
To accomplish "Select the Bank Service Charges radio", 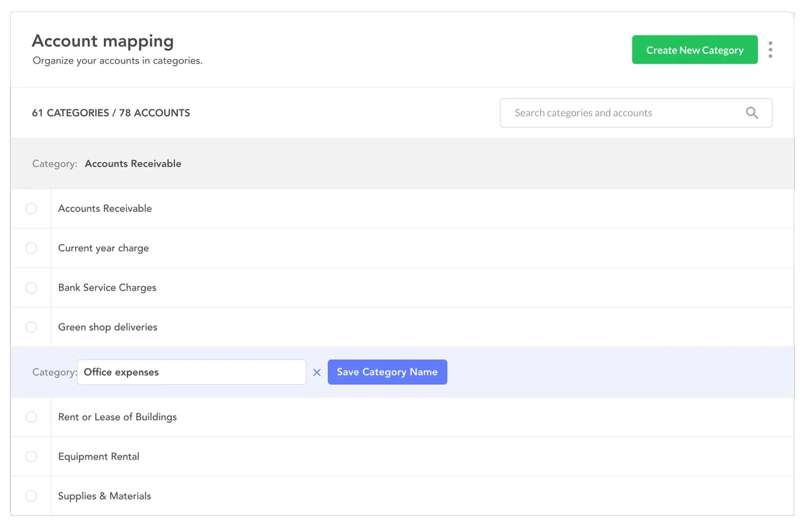I will tap(32, 288).
